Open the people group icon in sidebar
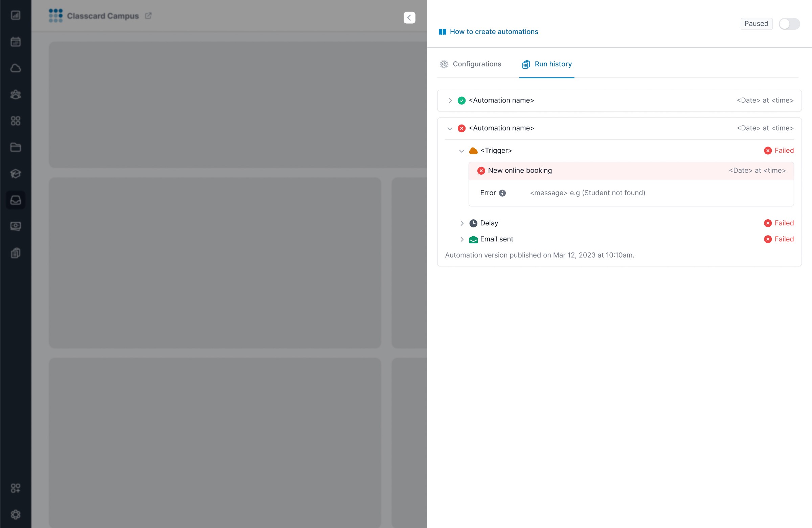Image resolution: width=812 pixels, height=528 pixels. (16, 94)
